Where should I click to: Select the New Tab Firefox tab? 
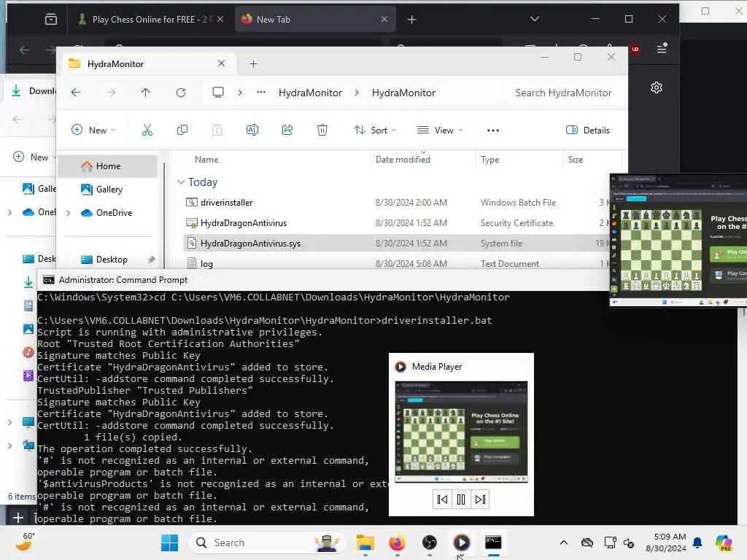point(314,19)
